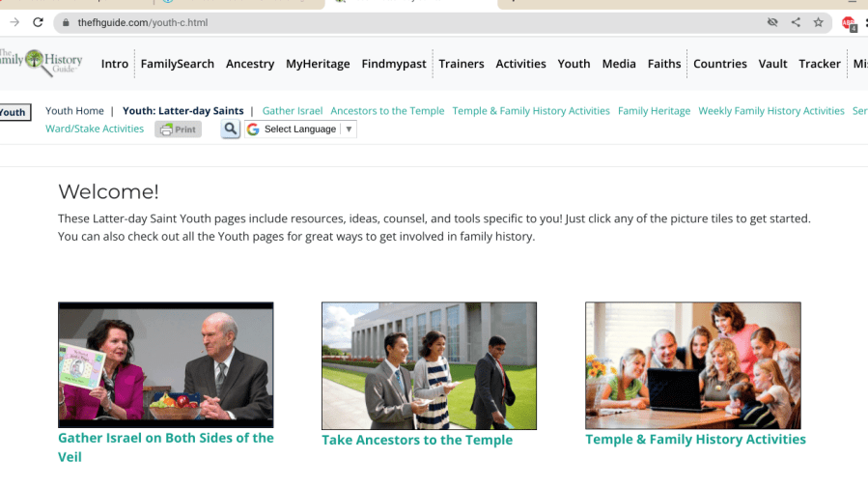Click the browser forward arrow
Image resolution: width=868 pixels, height=489 pixels.
coord(14,22)
